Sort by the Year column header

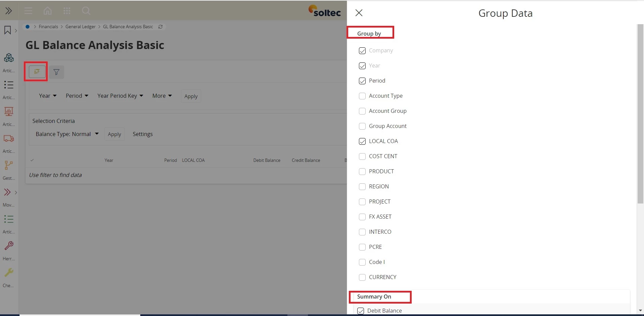[109, 160]
